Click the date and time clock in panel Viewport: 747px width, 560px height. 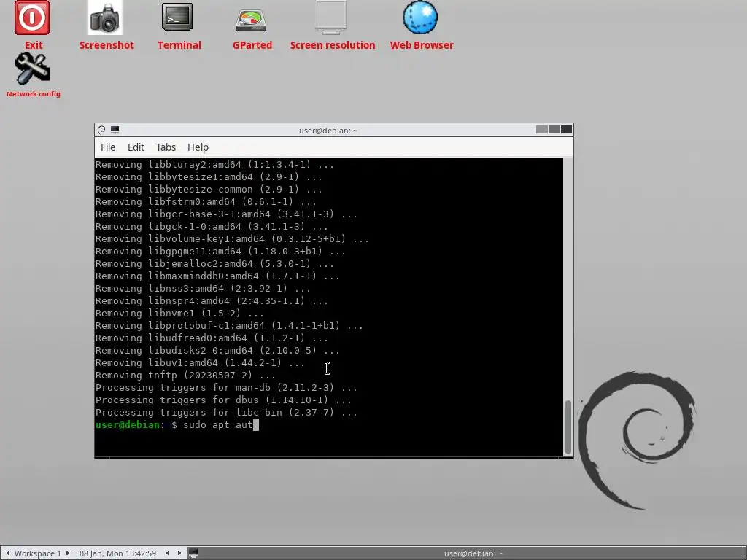pos(117,553)
